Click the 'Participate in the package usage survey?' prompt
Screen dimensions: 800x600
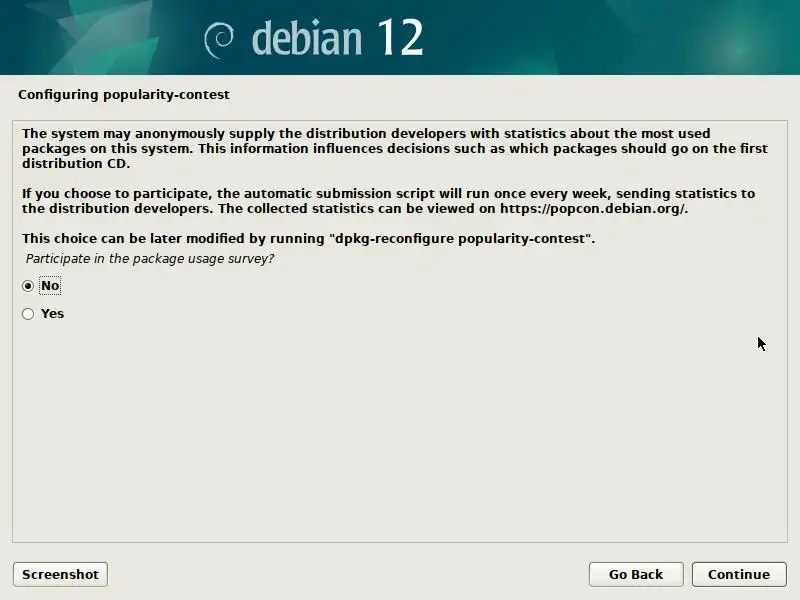pos(150,259)
